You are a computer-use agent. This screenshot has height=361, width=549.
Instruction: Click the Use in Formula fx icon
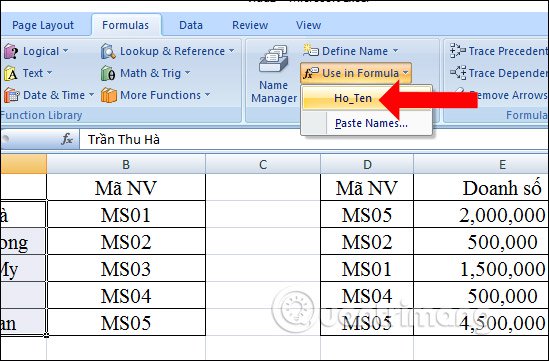(311, 73)
